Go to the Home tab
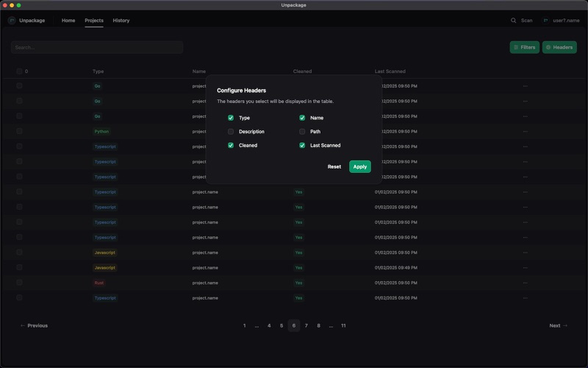The width and height of the screenshot is (588, 368). (68, 21)
